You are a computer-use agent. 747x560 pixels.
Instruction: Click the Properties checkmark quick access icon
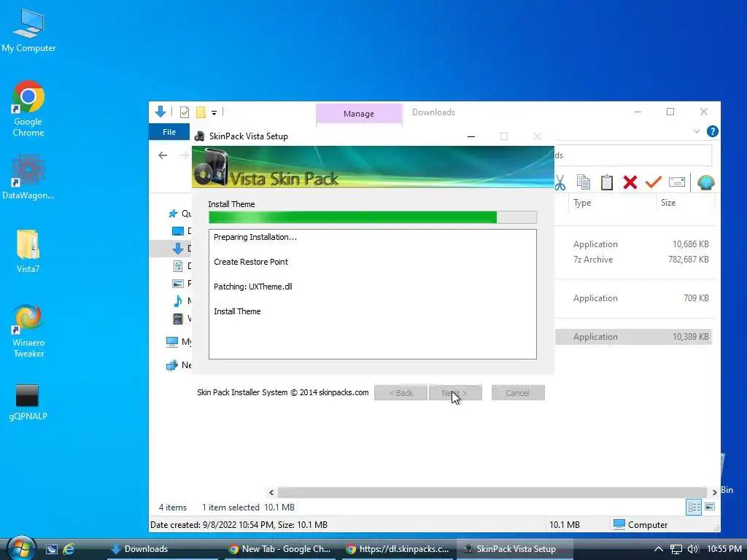click(x=185, y=112)
